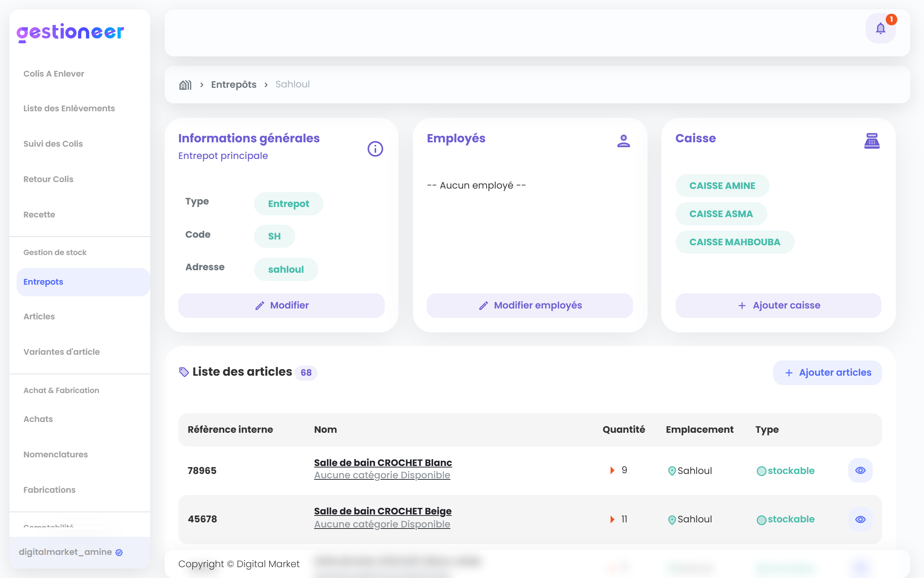
Task: Click Gestion de stock section heading
Action: tap(55, 252)
